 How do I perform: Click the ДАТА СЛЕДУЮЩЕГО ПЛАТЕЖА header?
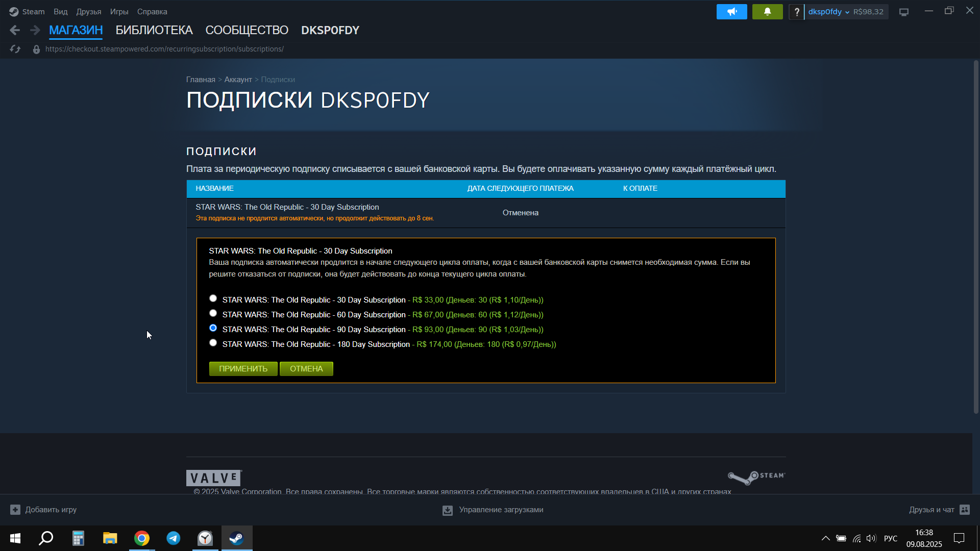(x=520, y=188)
